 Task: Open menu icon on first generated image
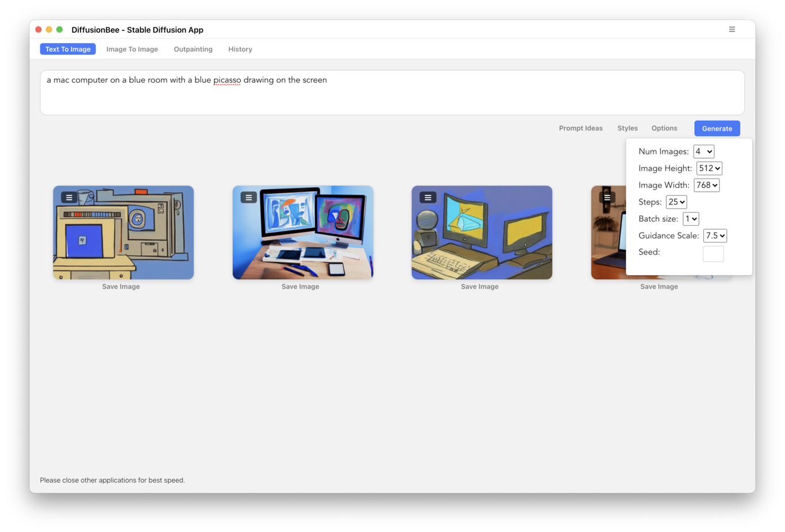pyautogui.click(x=69, y=198)
